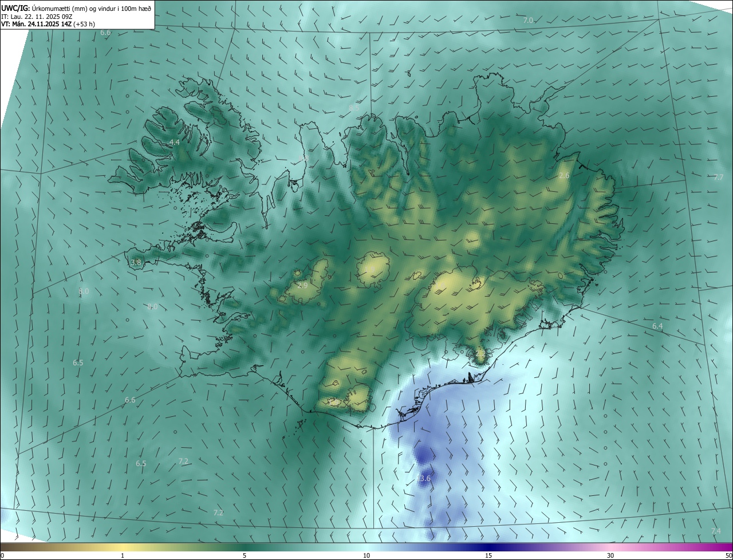Click the 2.9 value label over the glacier
This screenshot has width=733, height=560.
303,285
